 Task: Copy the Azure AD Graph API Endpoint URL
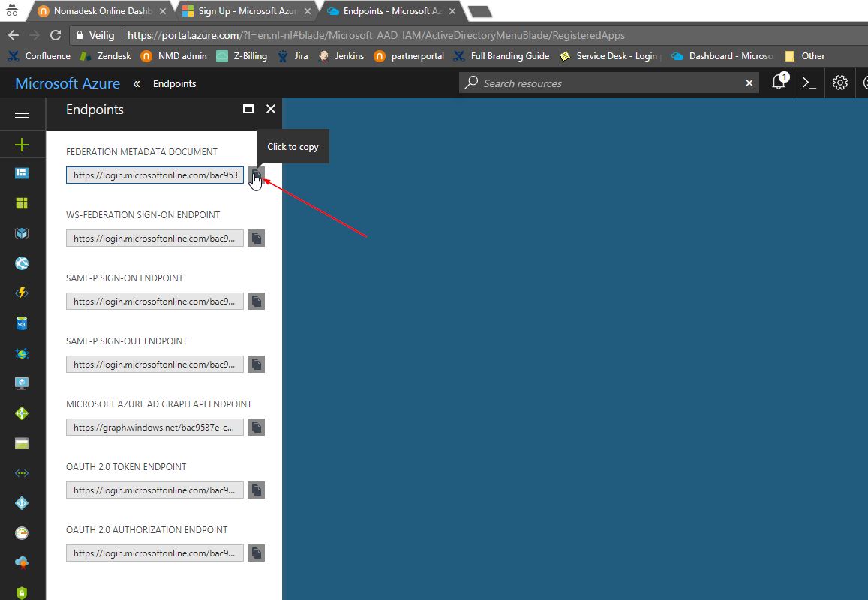pyautogui.click(x=256, y=427)
